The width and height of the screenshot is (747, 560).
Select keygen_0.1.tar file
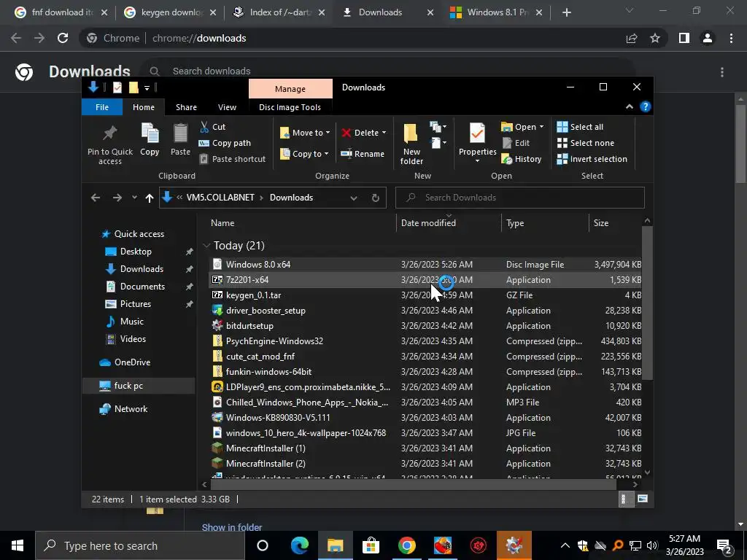click(425, 295)
